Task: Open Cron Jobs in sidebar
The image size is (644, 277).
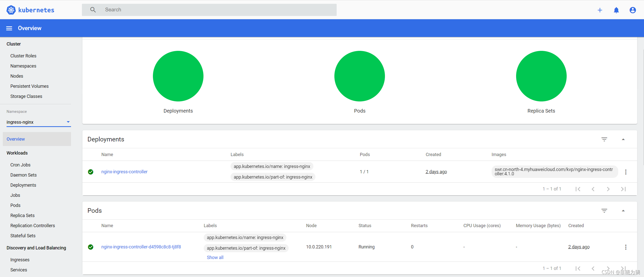Action: [20, 165]
